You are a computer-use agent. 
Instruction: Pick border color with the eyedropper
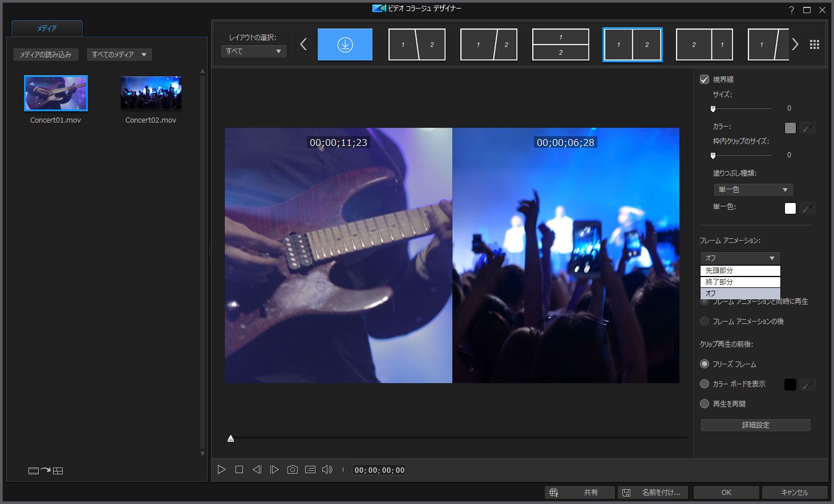click(x=807, y=128)
